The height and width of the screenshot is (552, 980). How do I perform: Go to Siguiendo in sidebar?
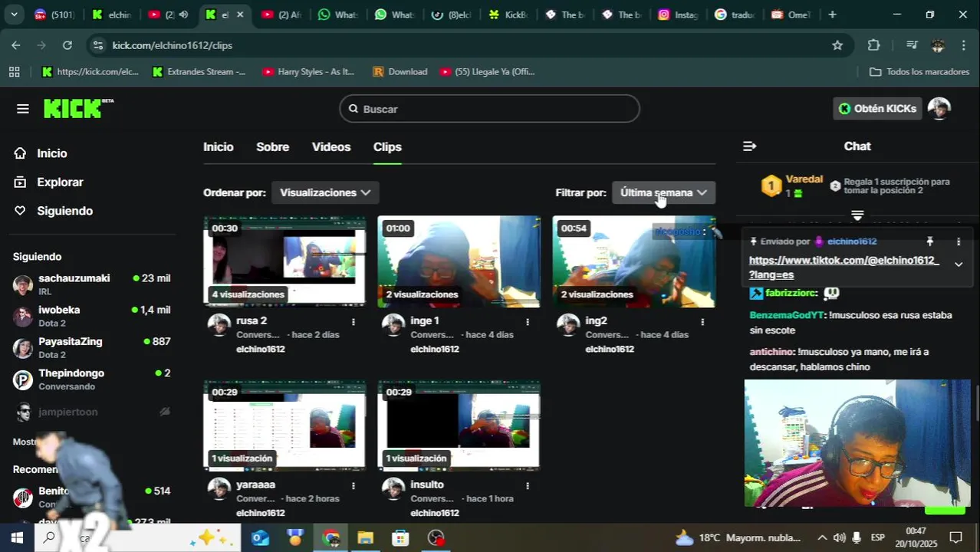[64, 211]
